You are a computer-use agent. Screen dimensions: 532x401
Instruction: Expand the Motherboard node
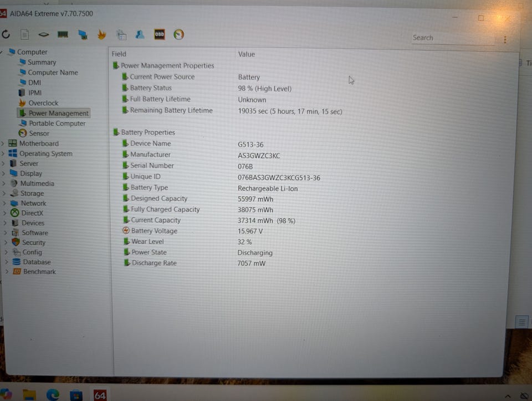click(3, 144)
